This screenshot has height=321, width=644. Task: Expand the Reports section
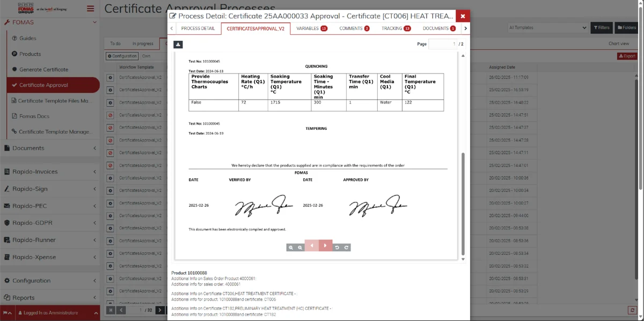point(50,298)
